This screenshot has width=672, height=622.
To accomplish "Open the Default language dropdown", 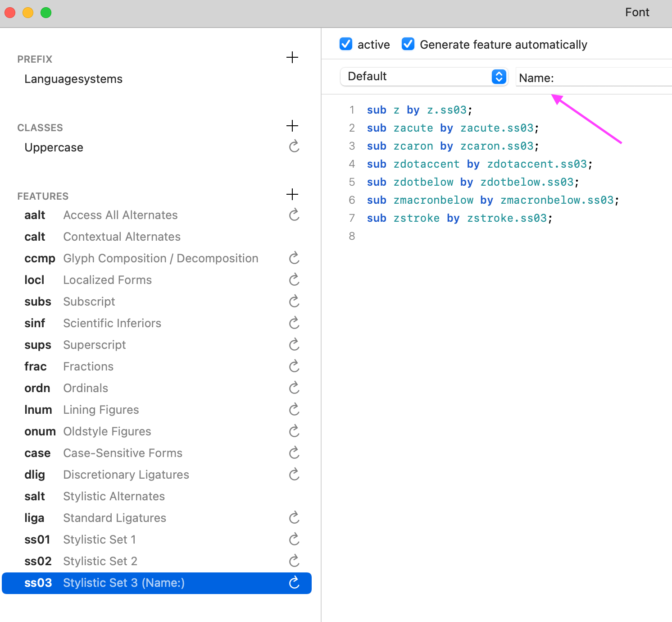I will 423,77.
